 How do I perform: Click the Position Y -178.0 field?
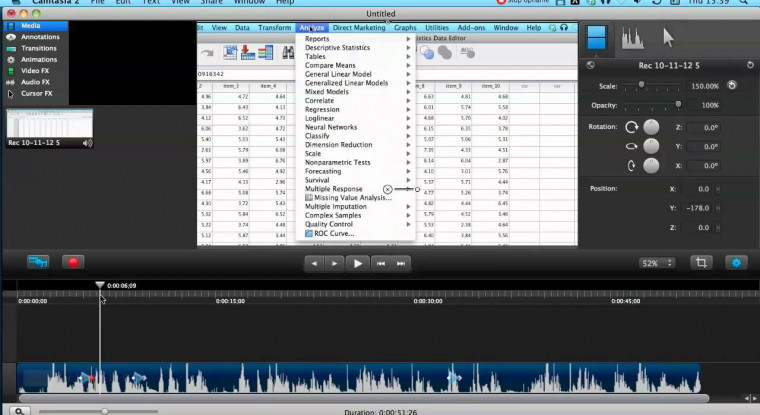[x=697, y=208]
